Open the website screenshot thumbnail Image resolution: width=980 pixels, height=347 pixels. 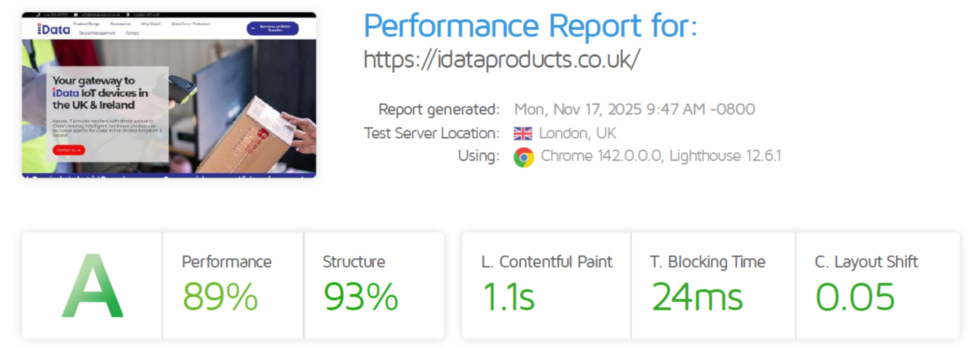(168, 105)
